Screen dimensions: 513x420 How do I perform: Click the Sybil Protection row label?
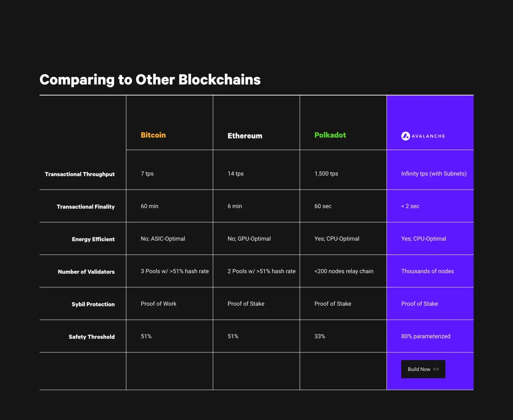93,304
